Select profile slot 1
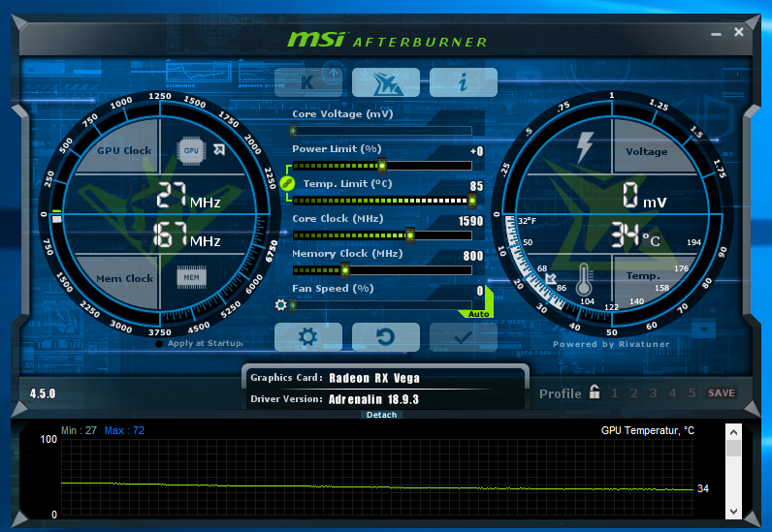This screenshot has width=772, height=532. (614, 393)
